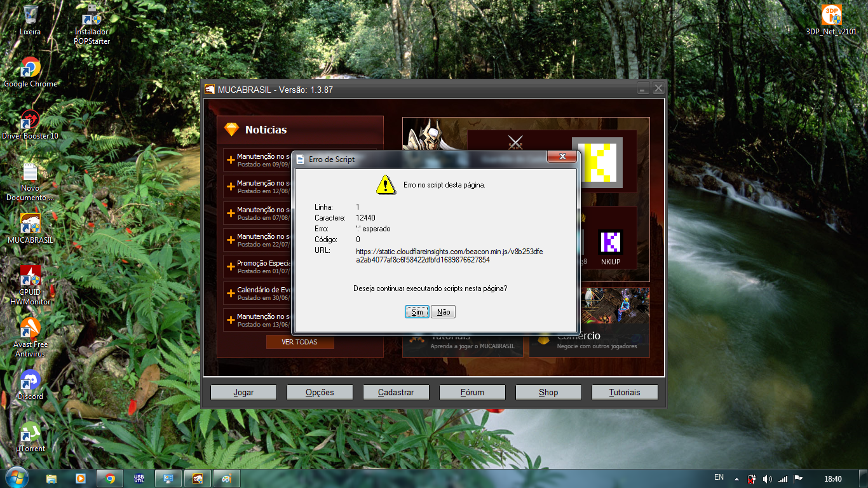This screenshot has height=488, width=868.
Task: Open Opções in the MUCABRASIL launcher
Action: pos(320,392)
